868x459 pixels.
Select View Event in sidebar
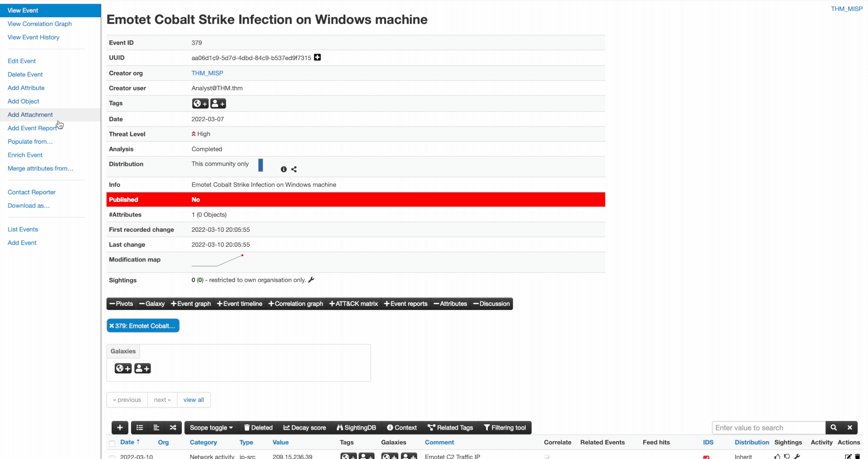pos(51,10)
